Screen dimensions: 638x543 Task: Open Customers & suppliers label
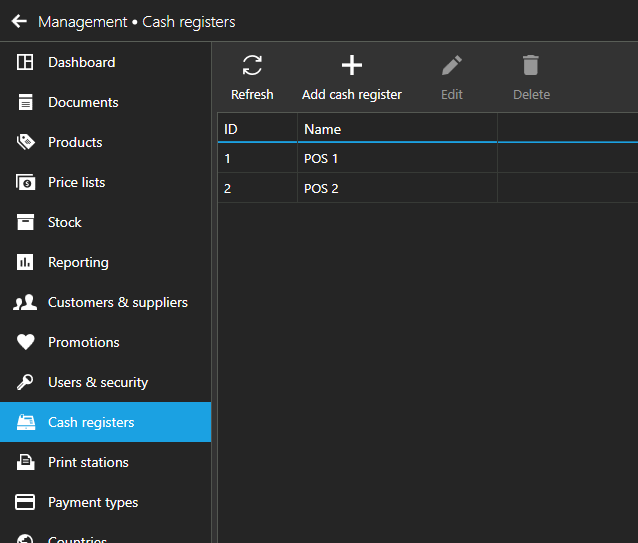[x=118, y=302]
